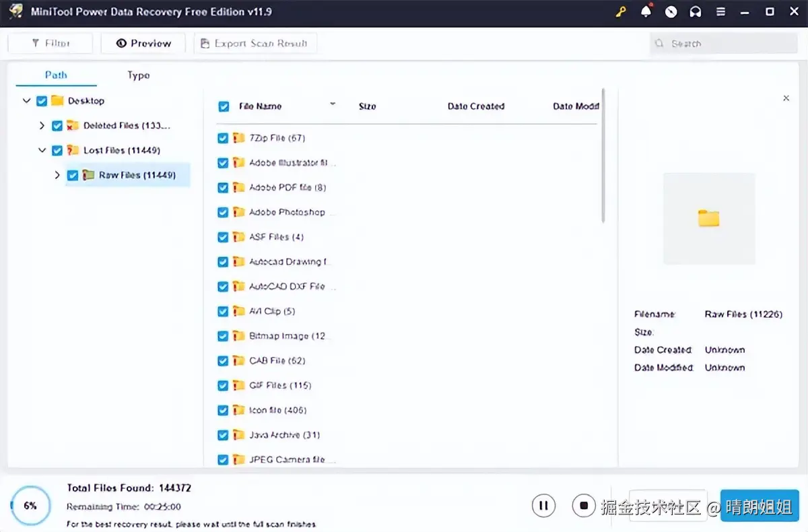Sort by the Size column header
Screen dimensions: 808x532
[x=368, y=106]
